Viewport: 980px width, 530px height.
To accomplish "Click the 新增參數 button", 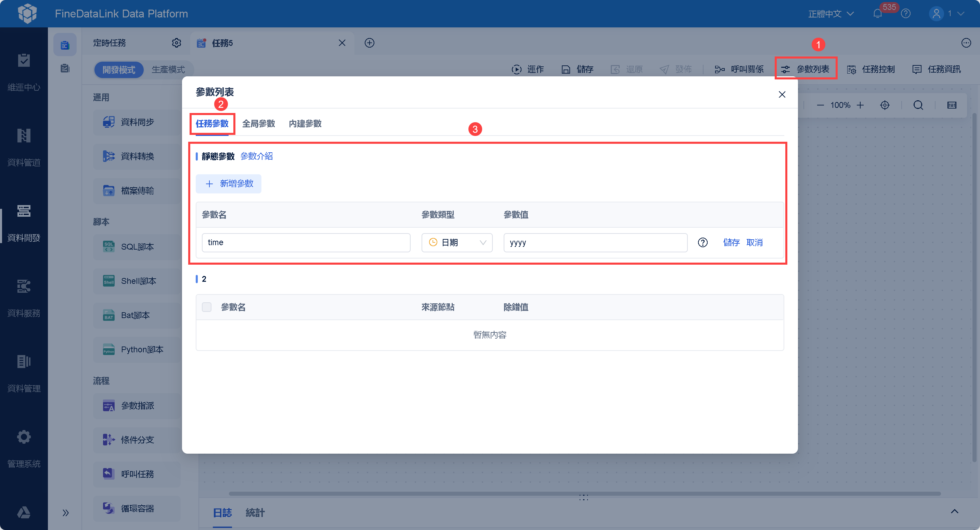I will 228,184.
